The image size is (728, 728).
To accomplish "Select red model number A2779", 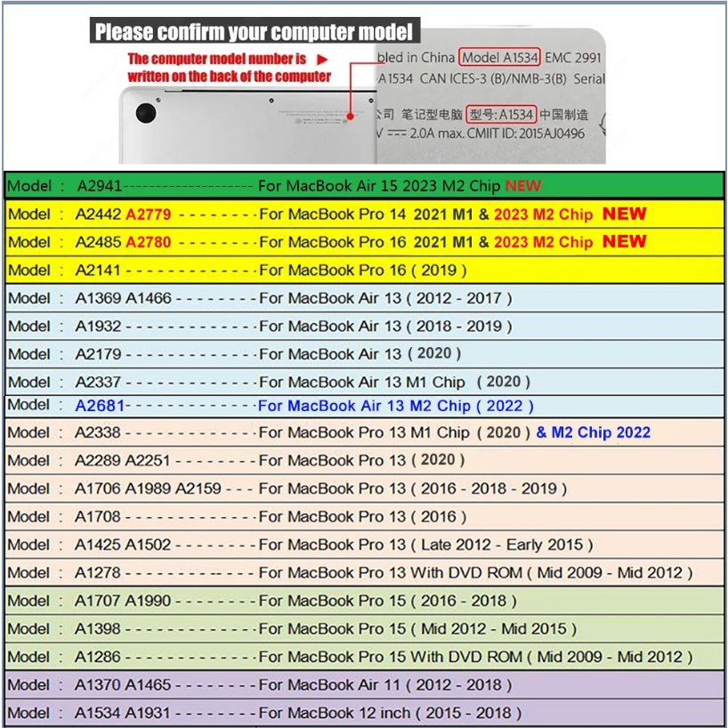I will click(x=149, y=214).
